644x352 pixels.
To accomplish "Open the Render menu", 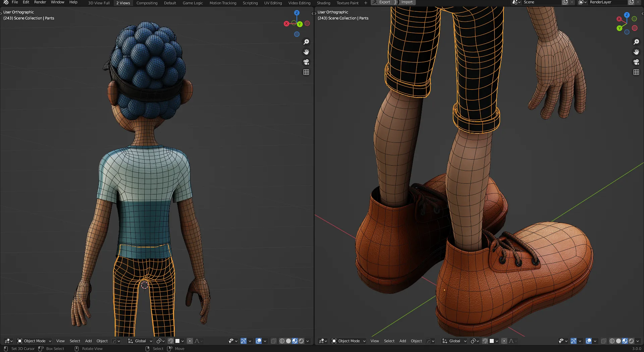I will point(40,2).
